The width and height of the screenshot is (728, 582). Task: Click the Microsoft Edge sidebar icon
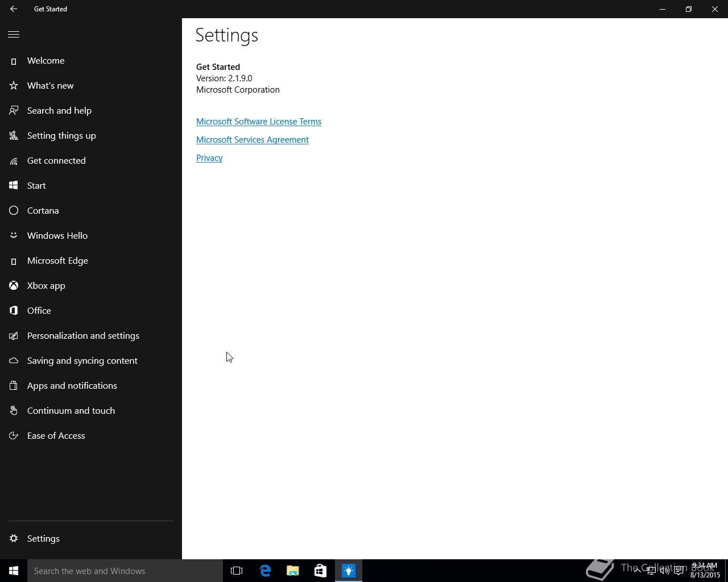click(14, 261)
